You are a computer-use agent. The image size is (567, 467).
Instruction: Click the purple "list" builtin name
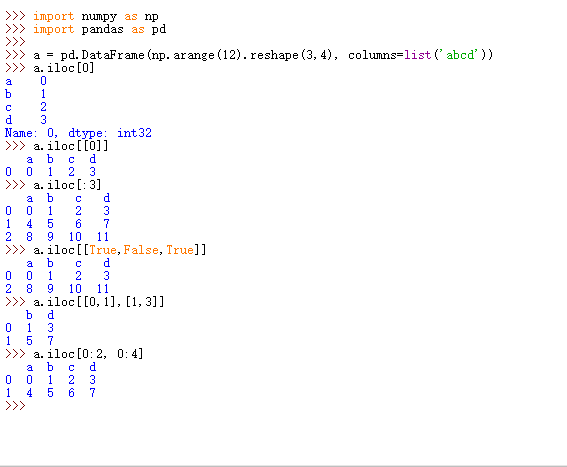click(417, 55)
